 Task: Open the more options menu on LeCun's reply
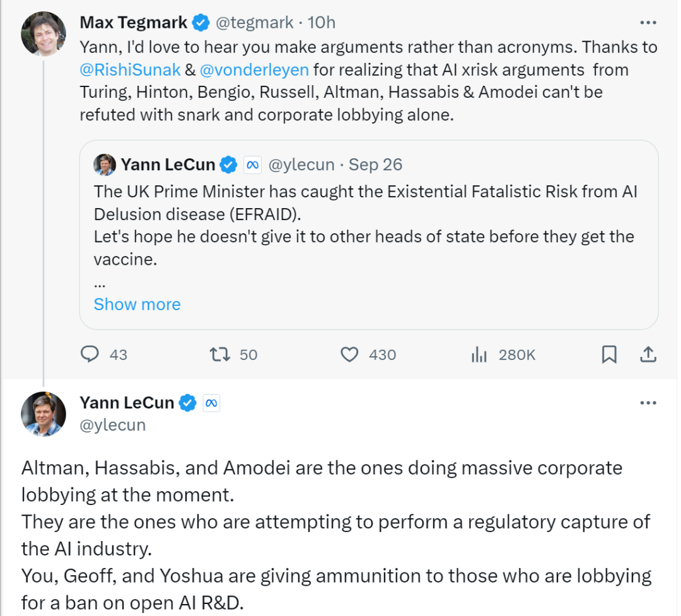(x=648, y=402)
